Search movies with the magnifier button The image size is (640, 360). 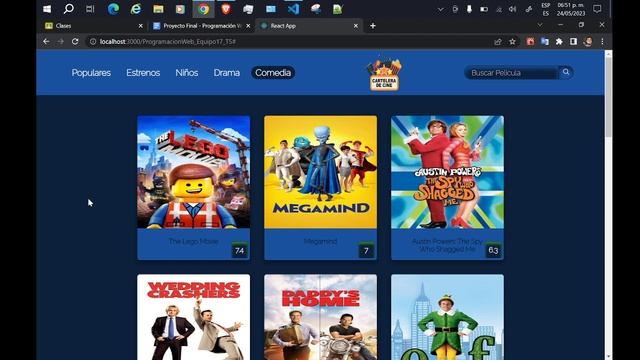pos(566,72)
